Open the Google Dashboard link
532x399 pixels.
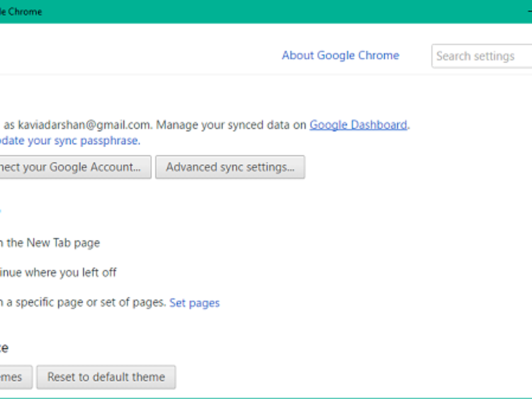358,125
